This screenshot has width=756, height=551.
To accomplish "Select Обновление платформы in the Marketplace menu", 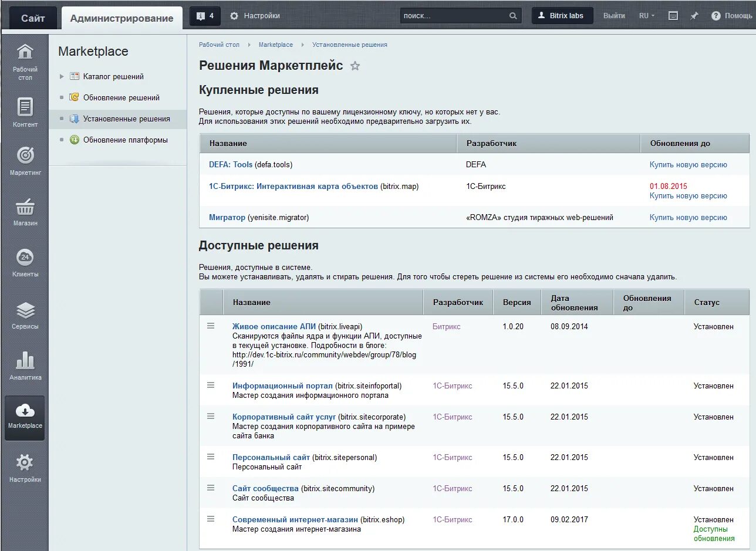I will coord(125,140).
